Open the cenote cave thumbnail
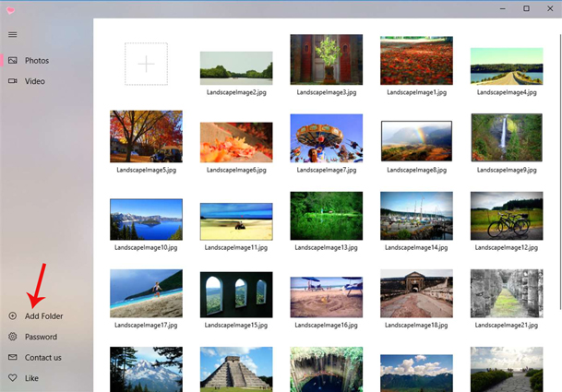Screen dimensions: 562x392 326,370
